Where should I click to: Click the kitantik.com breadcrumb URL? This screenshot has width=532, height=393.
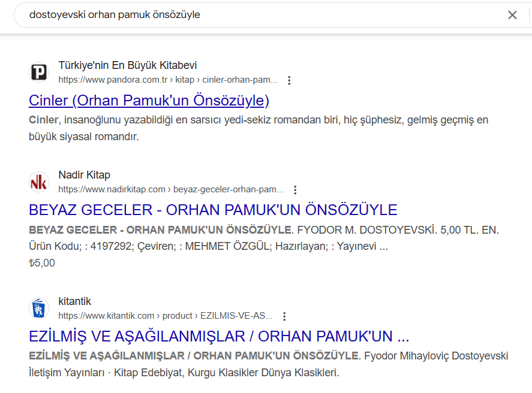click(x=166, y=316)
